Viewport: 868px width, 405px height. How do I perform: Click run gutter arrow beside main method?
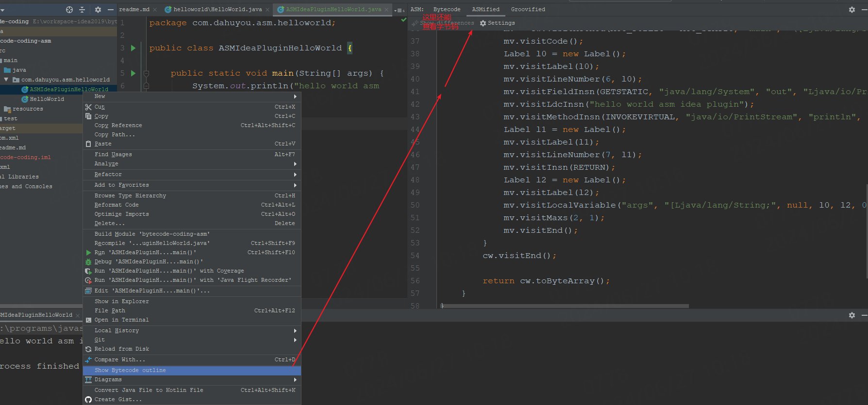pos(133,73)
